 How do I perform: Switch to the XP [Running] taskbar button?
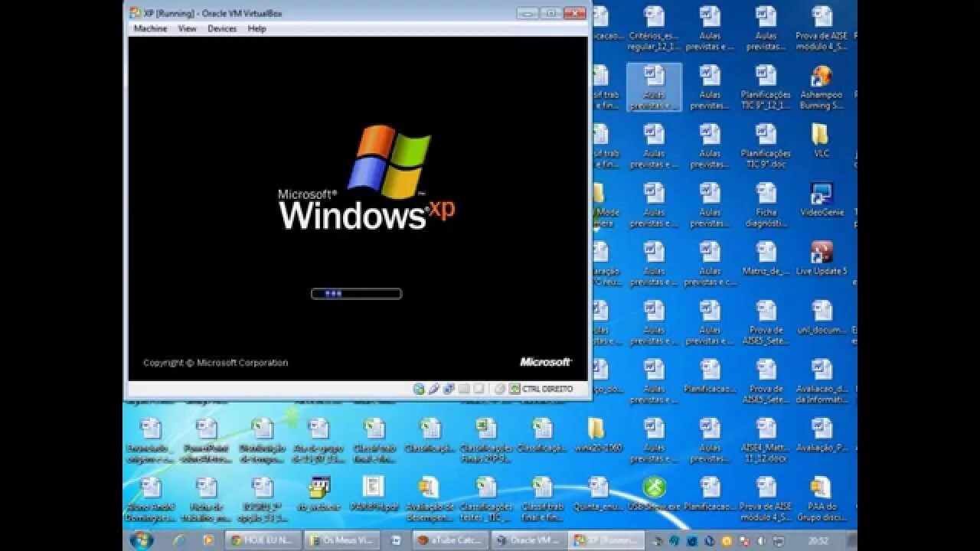607,540
